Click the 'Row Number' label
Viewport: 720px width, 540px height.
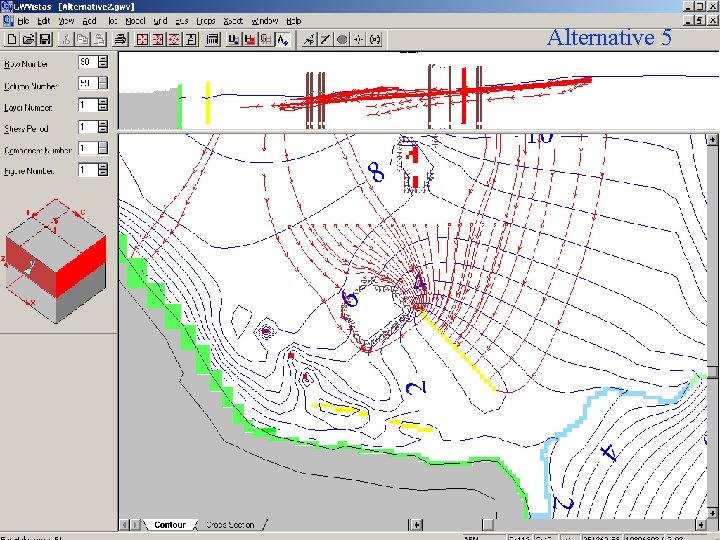26,64
